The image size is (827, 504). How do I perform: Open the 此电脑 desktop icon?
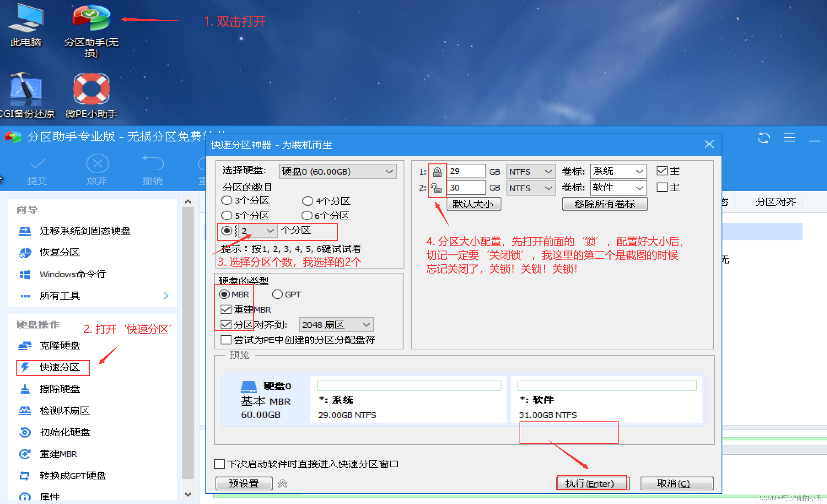[x=26, y=25]
